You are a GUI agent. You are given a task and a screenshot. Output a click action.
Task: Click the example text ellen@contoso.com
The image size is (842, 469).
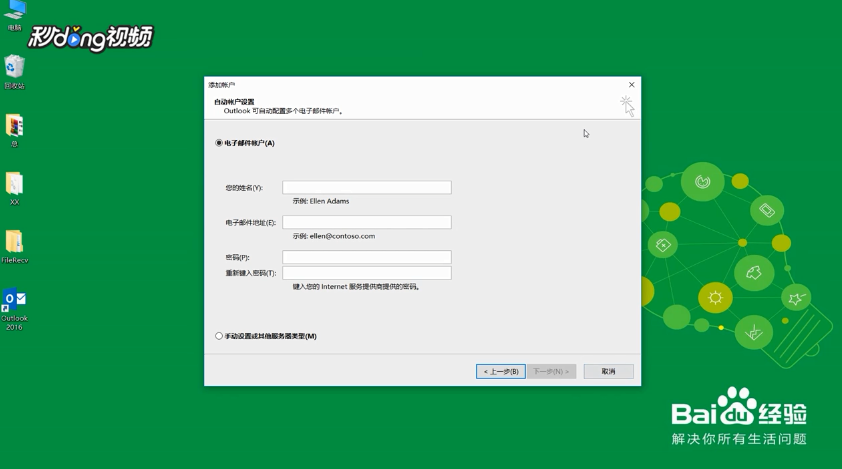[x=342, y=236]
